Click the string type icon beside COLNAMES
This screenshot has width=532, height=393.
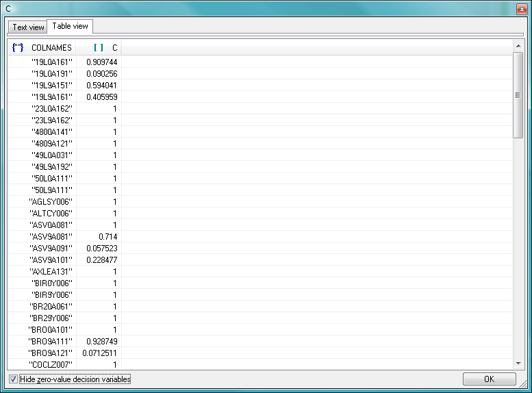pyautogui.click(x=18, y=48)
